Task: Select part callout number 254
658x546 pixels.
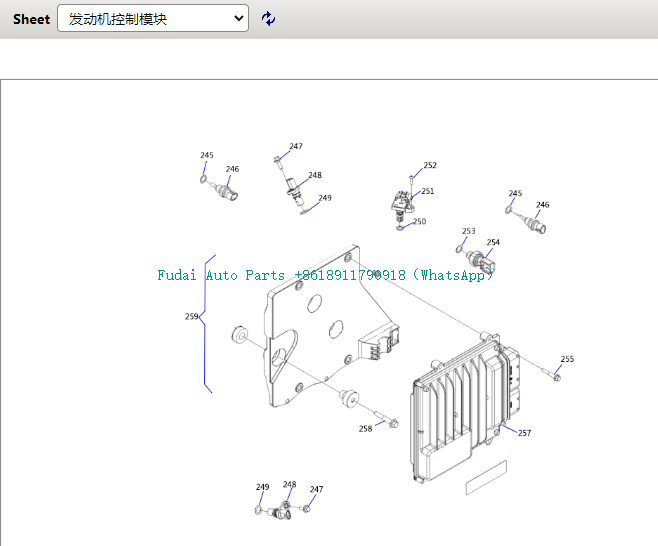Action: (x=493, y=242)
